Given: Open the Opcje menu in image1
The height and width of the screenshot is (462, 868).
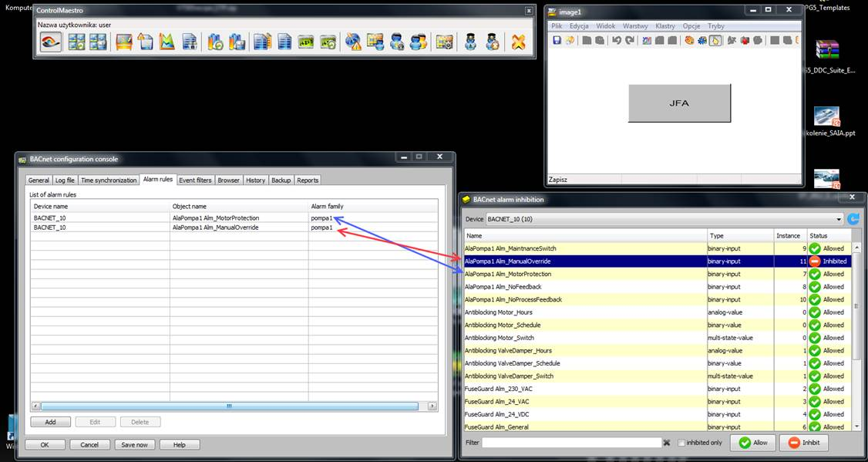Looking at the screenshot, I should 691,26.
